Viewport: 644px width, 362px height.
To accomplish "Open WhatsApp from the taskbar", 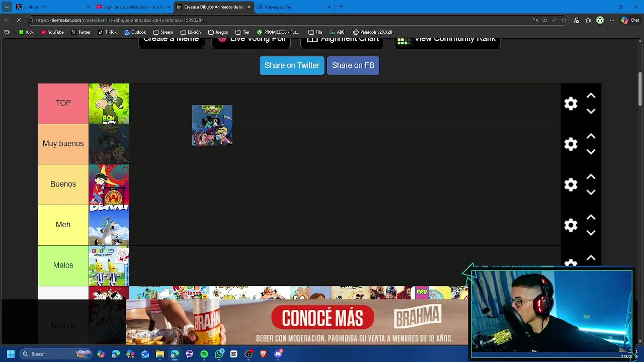I will [x=219, y=354].
